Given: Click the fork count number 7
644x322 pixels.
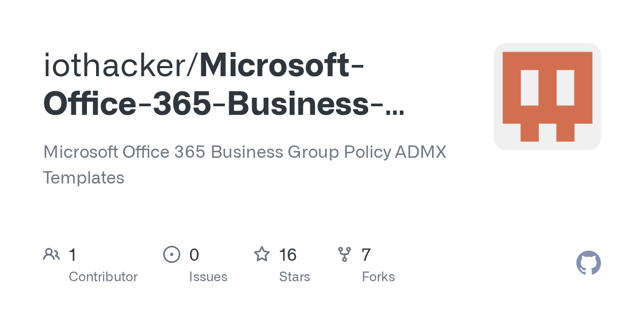Looking at the screenshot, I should click(x=366, y=254).
